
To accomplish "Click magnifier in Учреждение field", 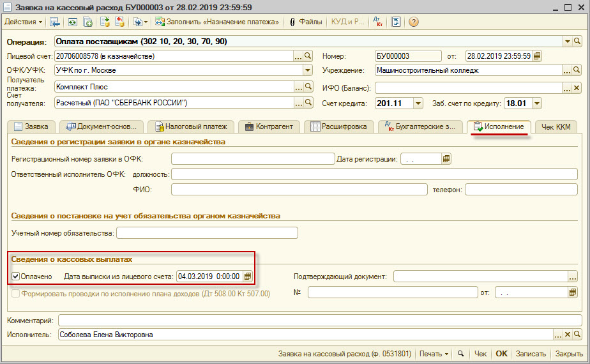I will click(577, 70).
